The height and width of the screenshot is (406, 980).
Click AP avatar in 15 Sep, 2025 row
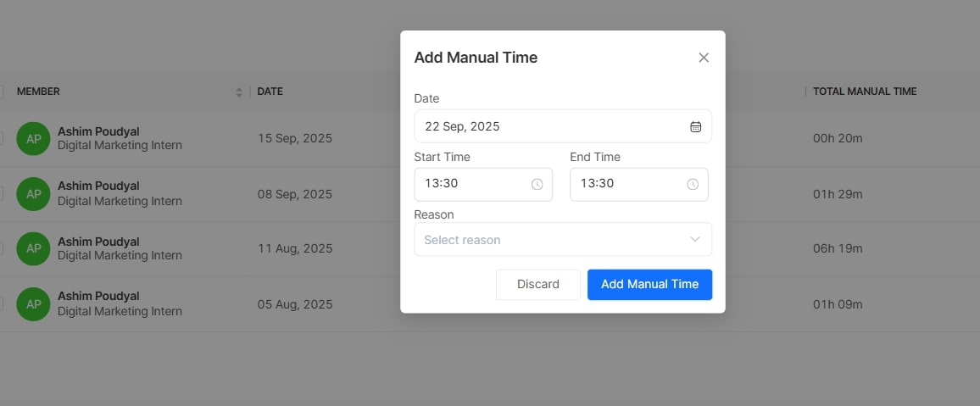point(34,138)
